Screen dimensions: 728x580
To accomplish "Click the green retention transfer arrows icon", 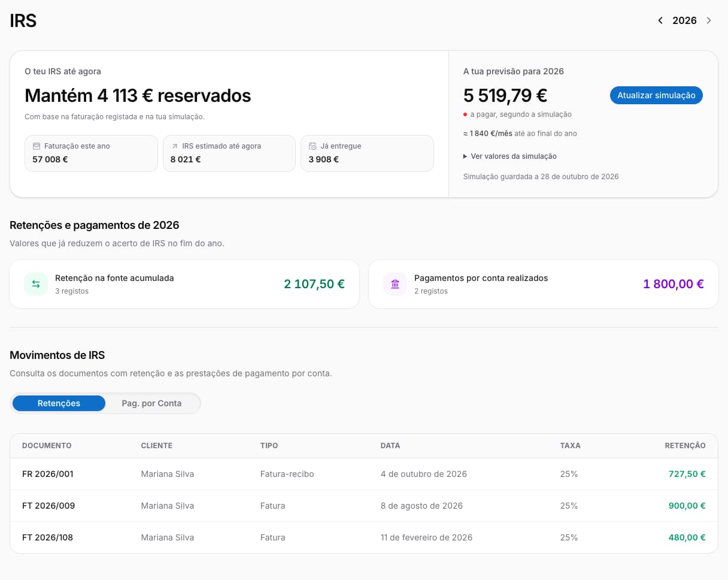I will 36,284.
